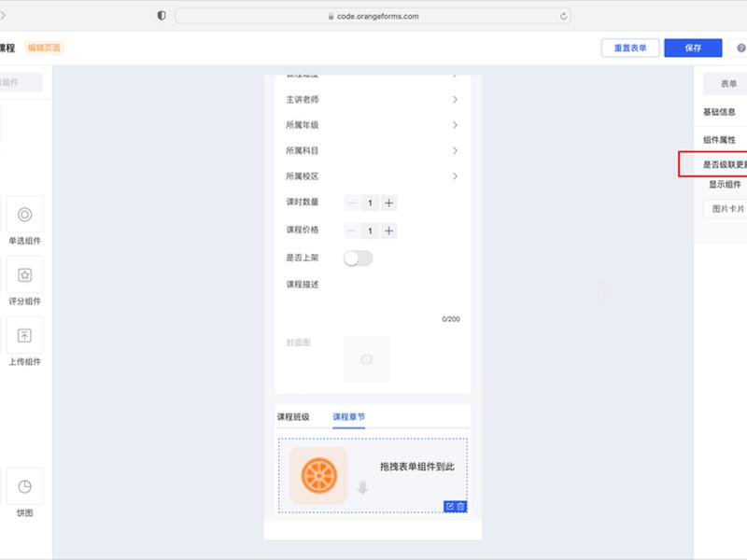Viewport: 747px width, 560px height.
Task: Click the 组件属性 section heading
Action: click(719, 139)
